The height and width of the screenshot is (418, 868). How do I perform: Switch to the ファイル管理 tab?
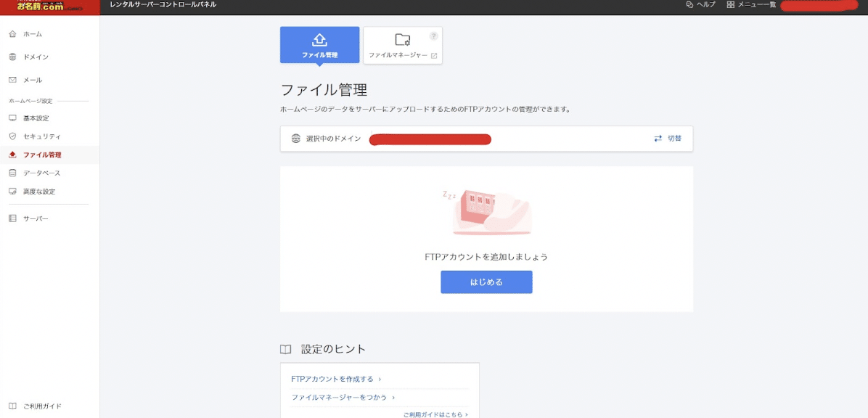click(x=319, y=45)
